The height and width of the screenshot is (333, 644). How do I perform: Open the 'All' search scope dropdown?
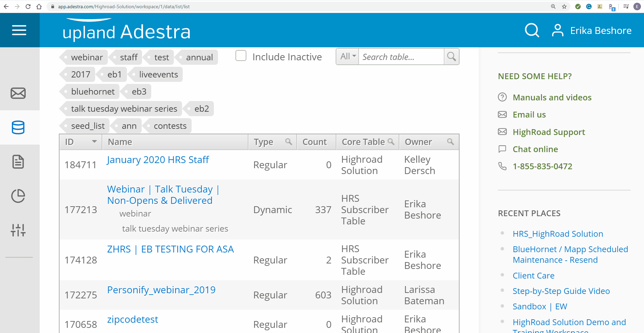(347, 56)
